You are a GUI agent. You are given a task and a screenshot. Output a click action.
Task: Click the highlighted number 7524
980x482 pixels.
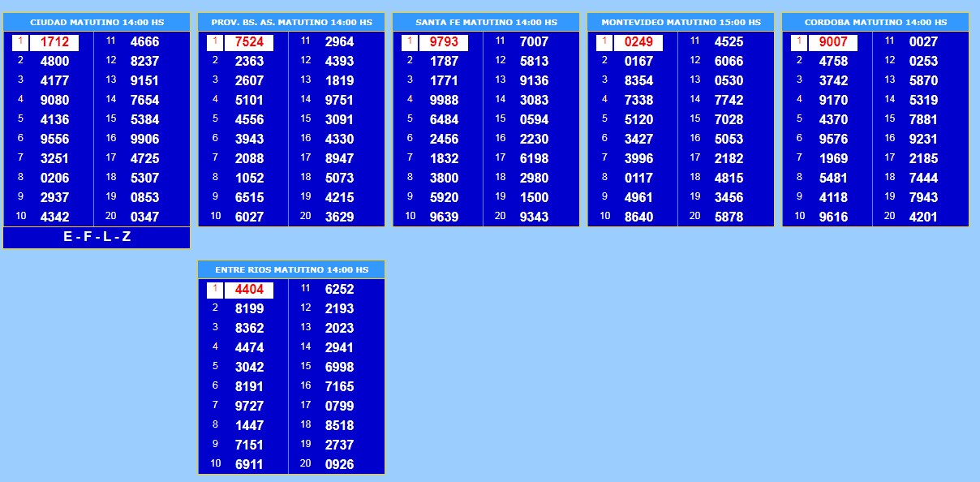[x=249, y=42]
